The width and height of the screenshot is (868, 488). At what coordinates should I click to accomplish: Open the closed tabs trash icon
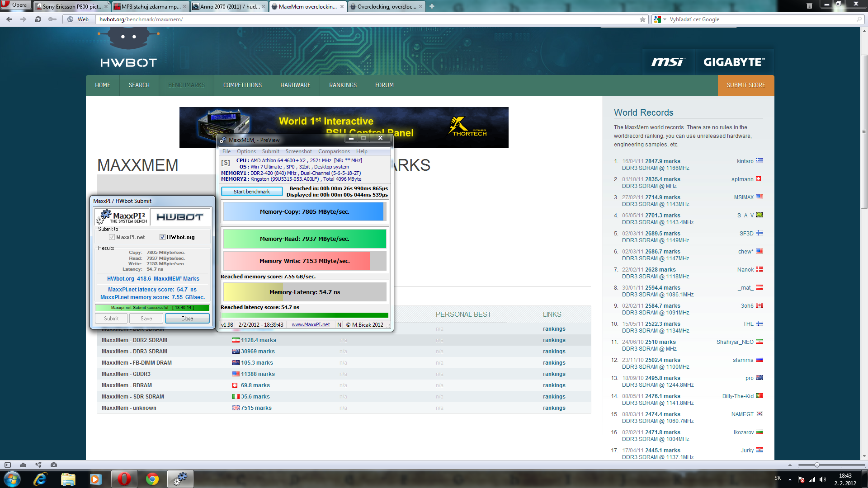coord(809,6)
